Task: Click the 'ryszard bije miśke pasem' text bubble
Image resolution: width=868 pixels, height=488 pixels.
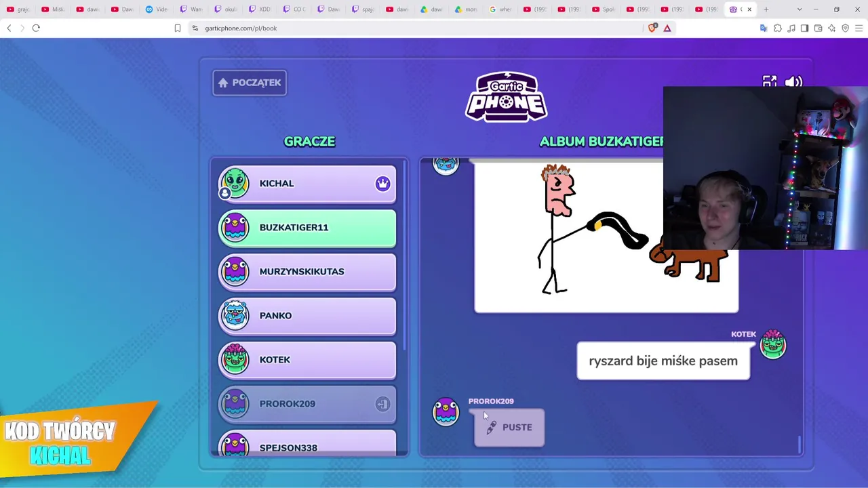Action: (663, 361)
